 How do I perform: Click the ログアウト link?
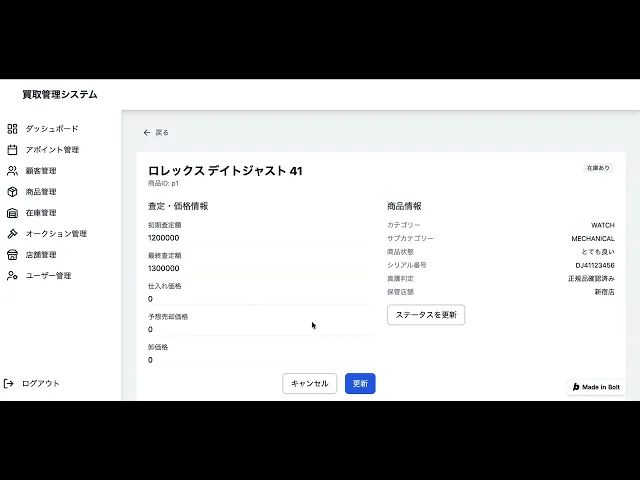pyautogui.click(x=41, y=383)
